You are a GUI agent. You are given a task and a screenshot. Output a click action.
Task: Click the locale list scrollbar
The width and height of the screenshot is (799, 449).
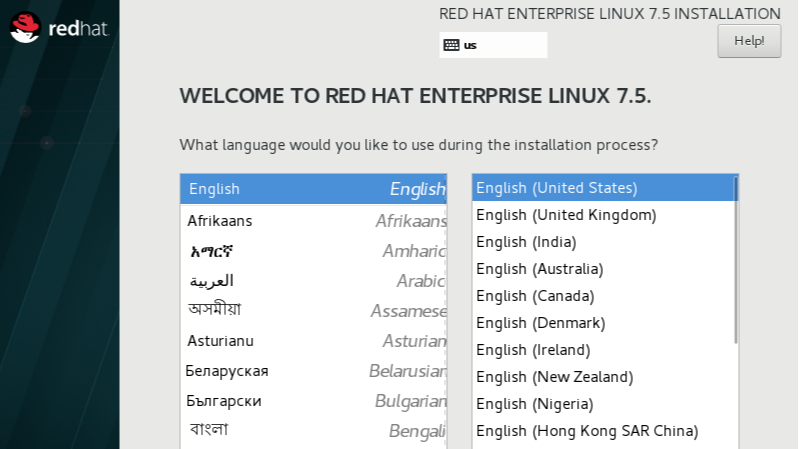point(736,260)
